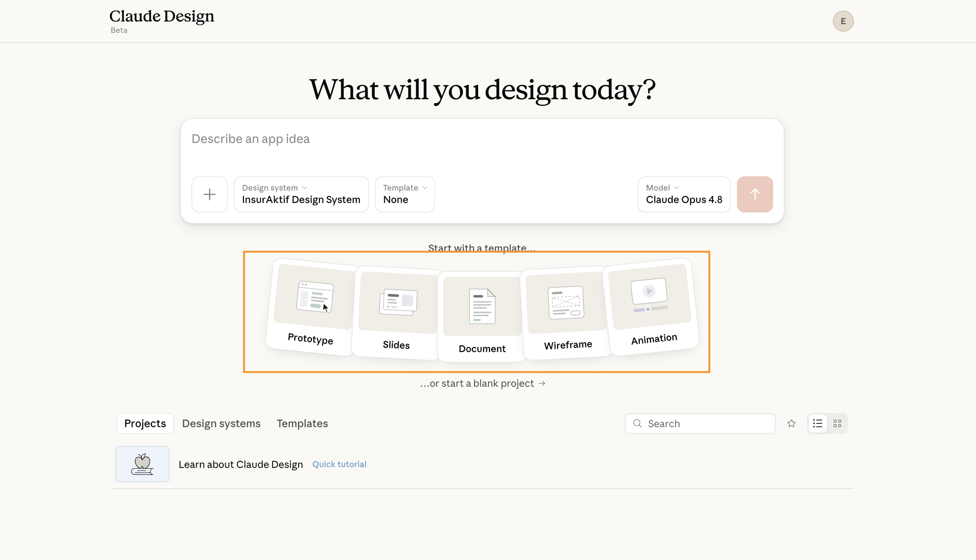Submit prompt with the up-arrow send button
This screenshot has height=560, width=976.
pyautogui.click(x=755, y=194)
